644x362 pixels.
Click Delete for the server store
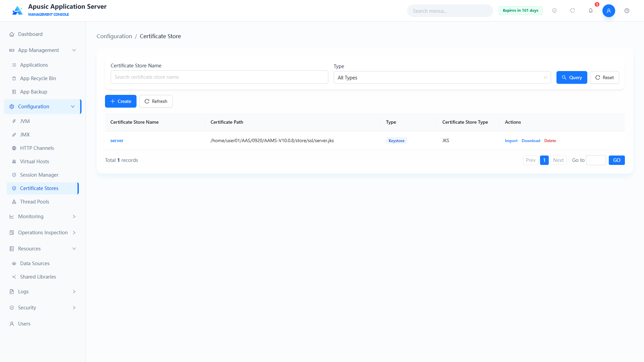(550, 141)
